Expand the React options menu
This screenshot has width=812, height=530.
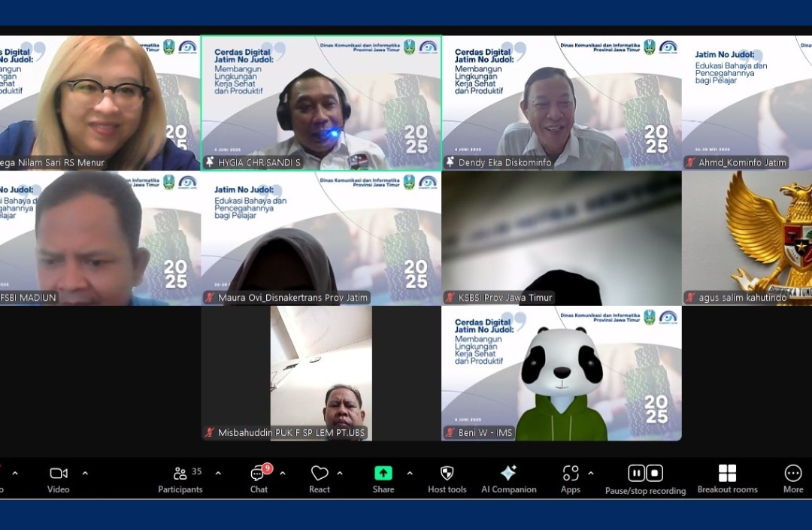click(x=338, y=474)
